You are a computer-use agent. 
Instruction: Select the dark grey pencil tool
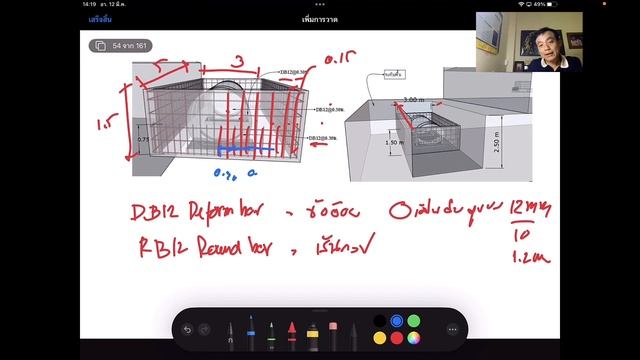(353, 337)
